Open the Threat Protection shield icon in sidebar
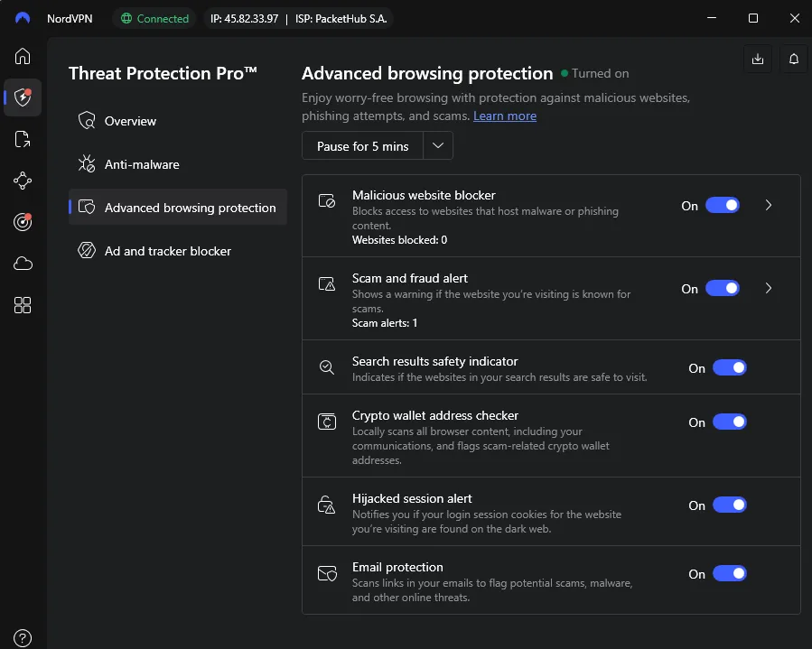This screenshot has width=812, height=649. (x=23, y=97)
